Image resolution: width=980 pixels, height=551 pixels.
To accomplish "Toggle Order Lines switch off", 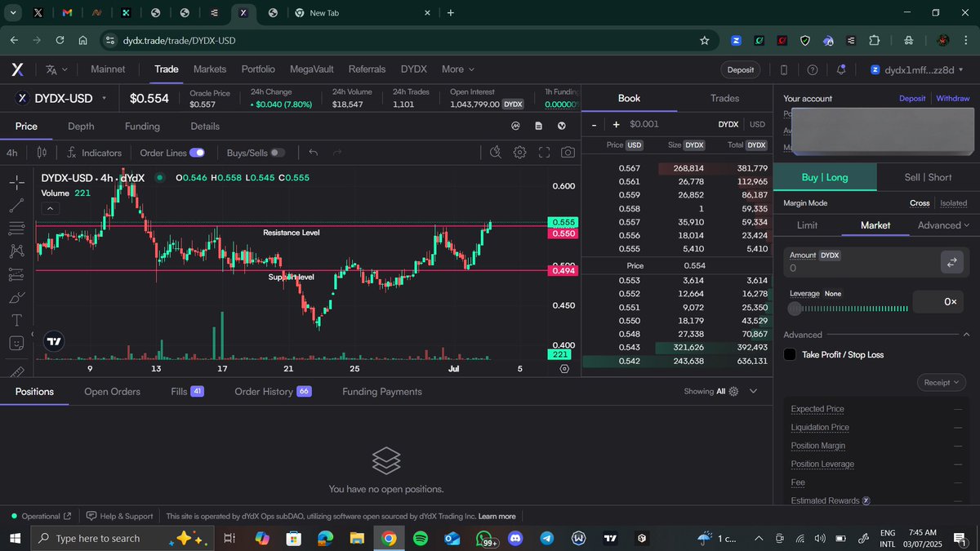I will [197, 153].
